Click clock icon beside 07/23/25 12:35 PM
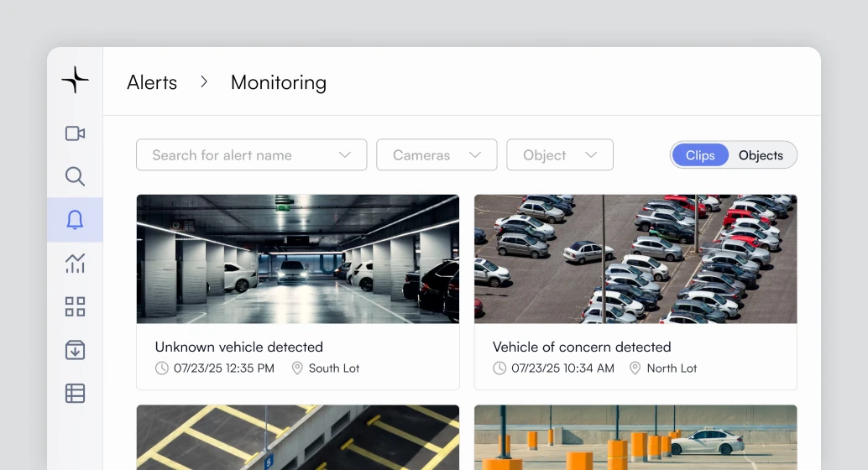Screen dimensions: 868x470 point(162,368)
